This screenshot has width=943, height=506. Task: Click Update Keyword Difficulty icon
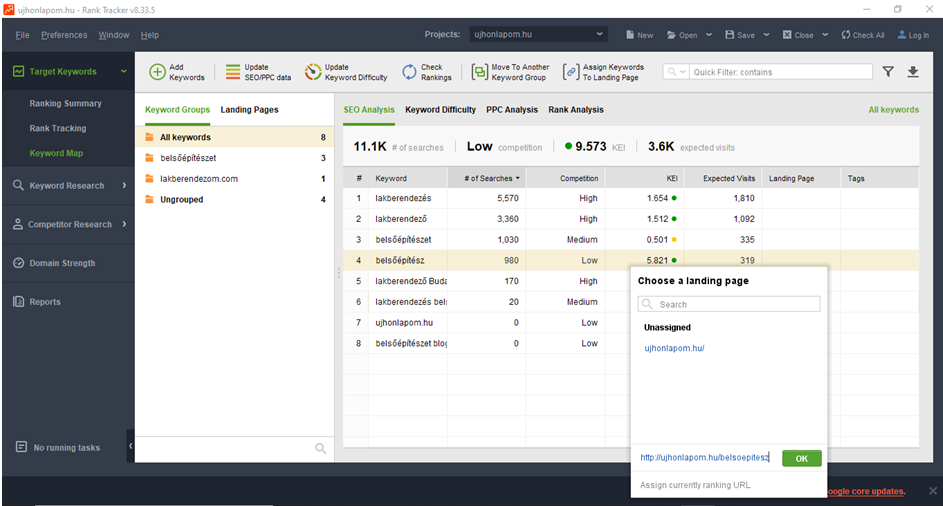click(x=313, y=72)
